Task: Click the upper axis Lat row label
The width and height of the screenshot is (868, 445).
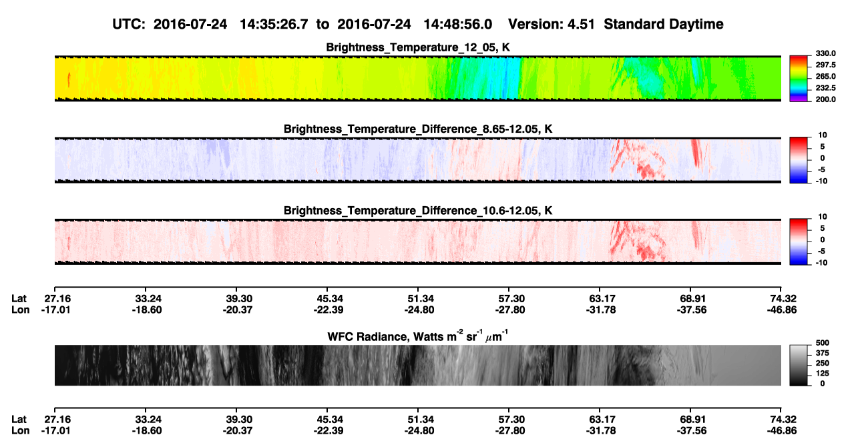Action: [19, 298]
